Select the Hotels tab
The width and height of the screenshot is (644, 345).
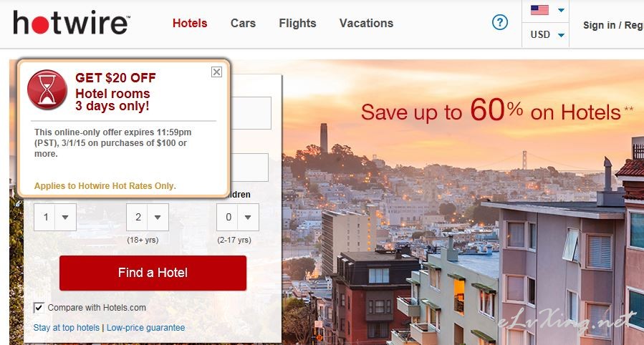pos(190,24)
